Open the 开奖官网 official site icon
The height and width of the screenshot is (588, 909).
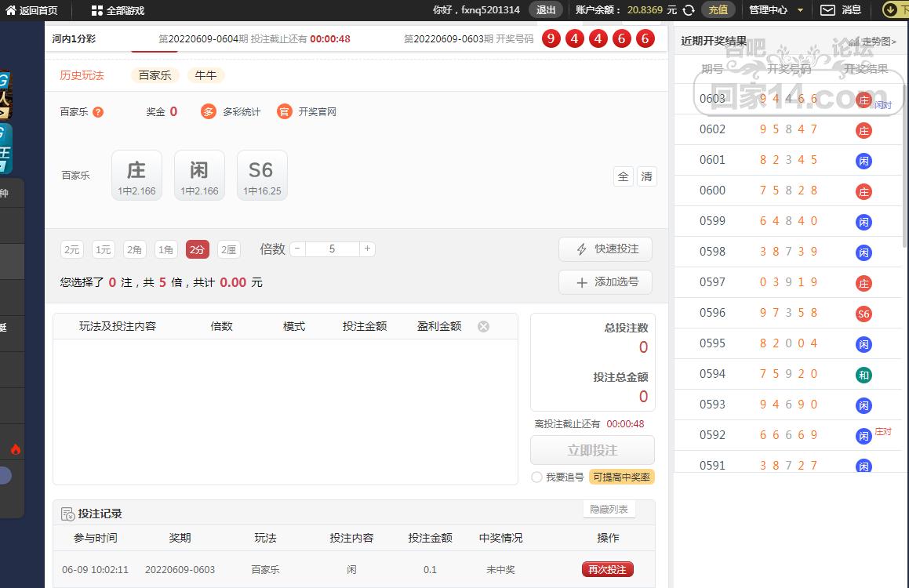coord(284,112)
